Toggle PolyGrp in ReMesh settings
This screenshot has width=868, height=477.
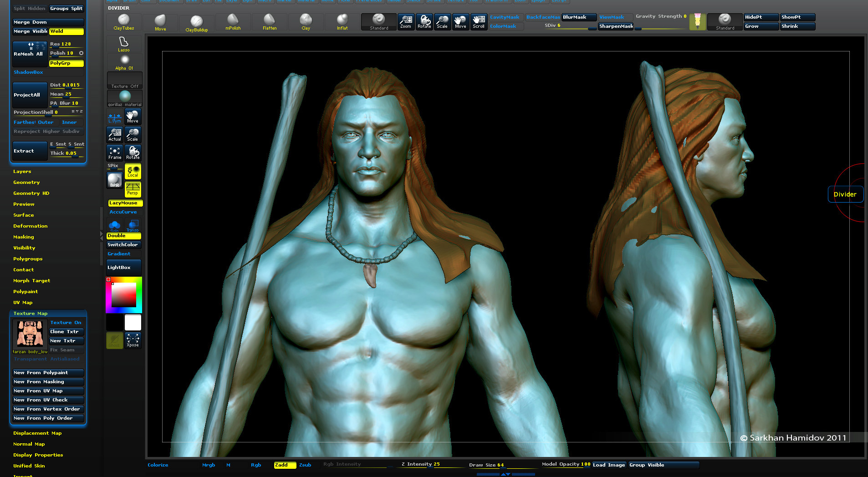tap(66, 63)
